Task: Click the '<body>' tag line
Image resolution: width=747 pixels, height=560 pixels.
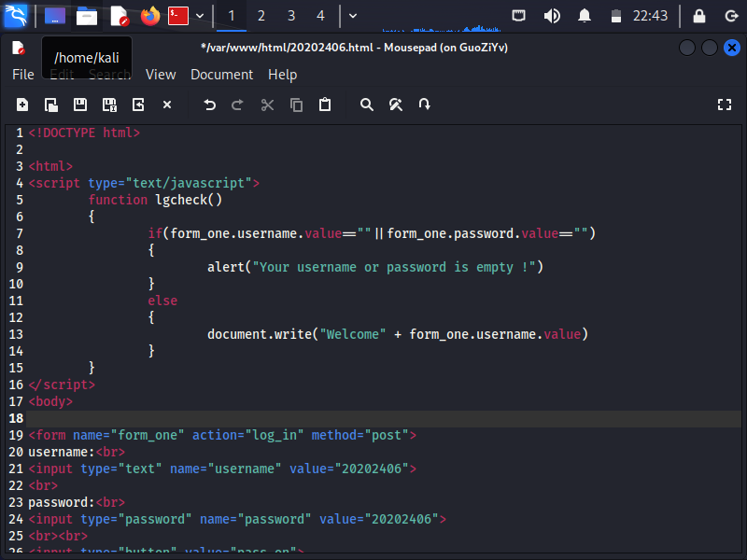Action: tap(50, 401)
